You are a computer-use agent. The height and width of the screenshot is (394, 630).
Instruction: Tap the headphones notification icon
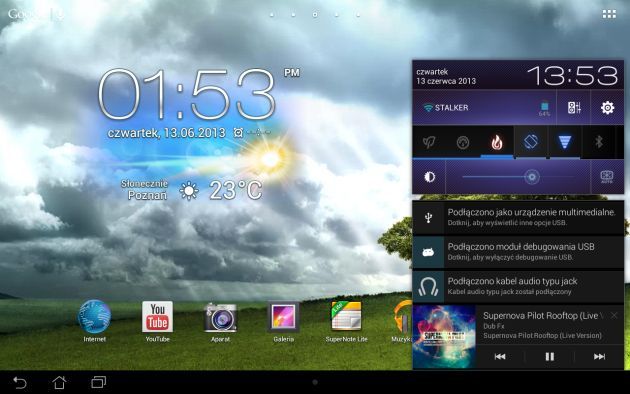pyautogui.click(x=428, y=287)
